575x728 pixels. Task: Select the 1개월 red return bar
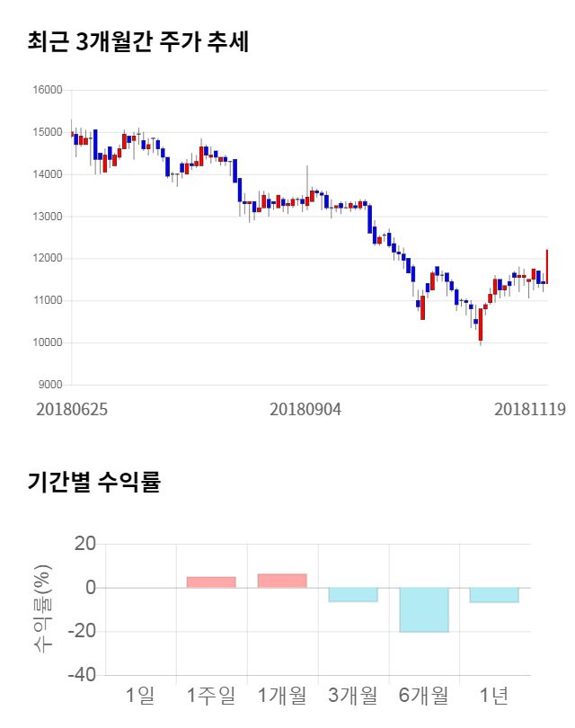click(x=282, y=581)
